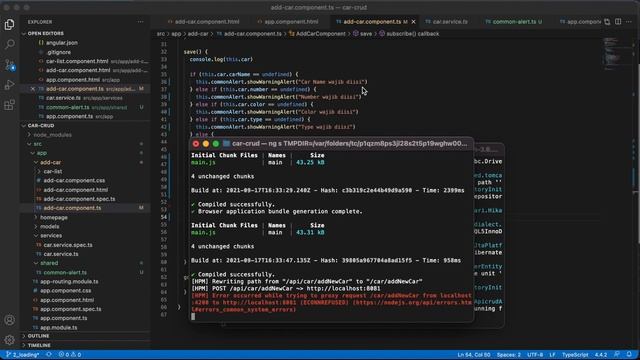Collapse the services folder

(x=51, y=236)
